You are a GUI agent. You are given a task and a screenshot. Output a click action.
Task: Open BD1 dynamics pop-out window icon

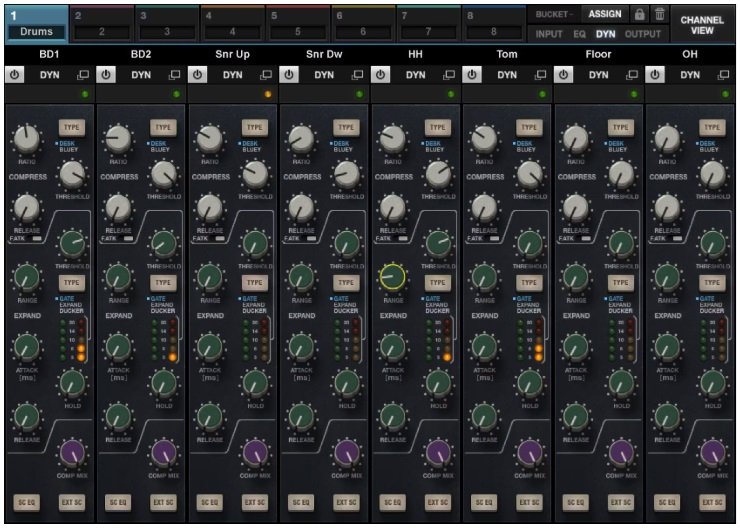(x=82, y=75)
